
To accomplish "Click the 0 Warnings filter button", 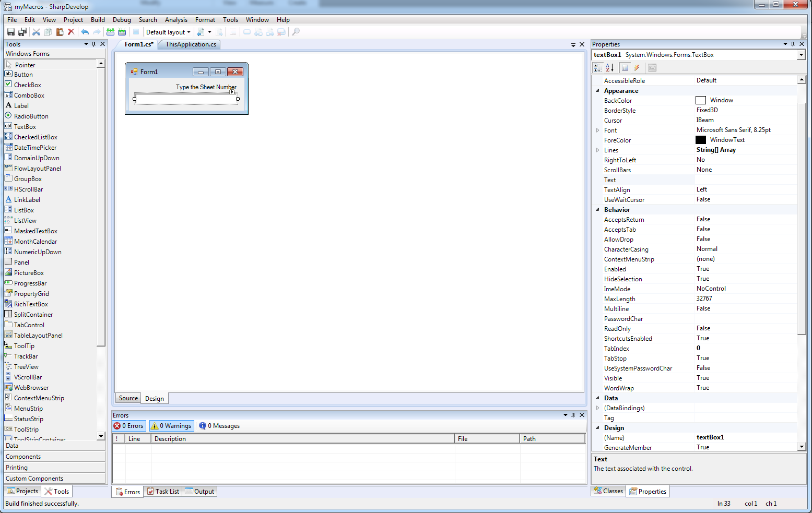I will tap(171, 425).
